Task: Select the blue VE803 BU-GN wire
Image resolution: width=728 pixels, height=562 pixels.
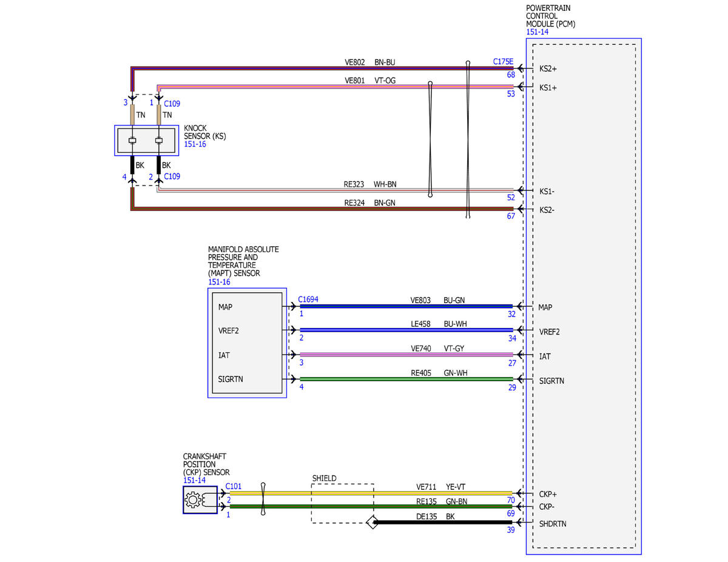Action: click(406, 306)
